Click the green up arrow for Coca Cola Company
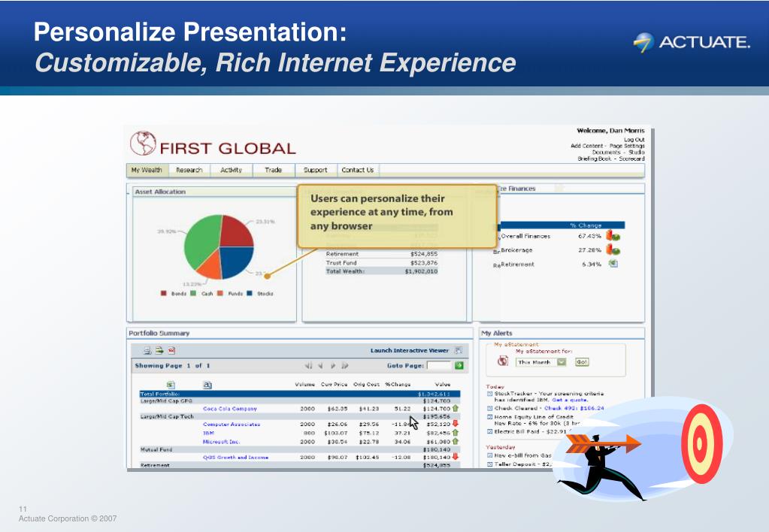 click(x=455, y=408)
